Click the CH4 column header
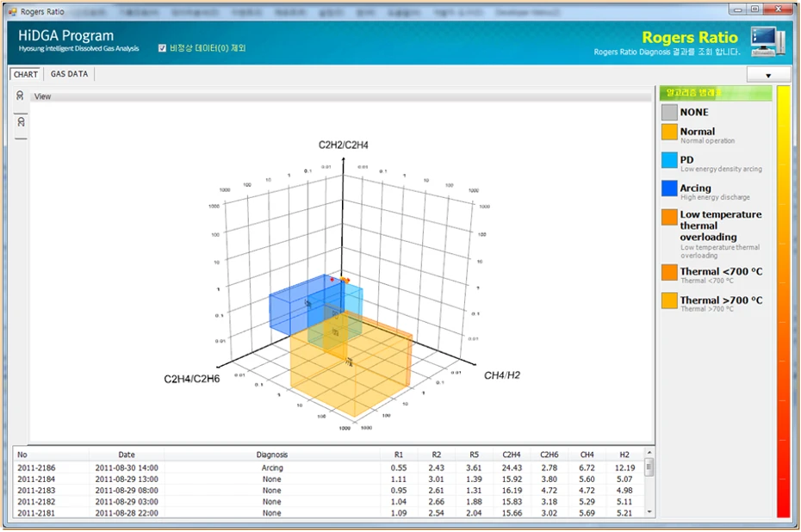 click(587, 455)
